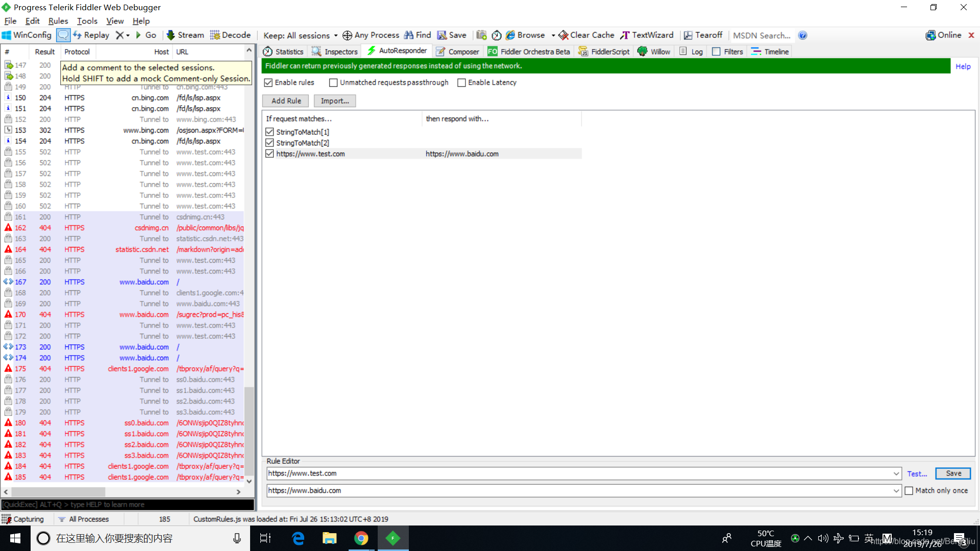The image size is (980, 551).
Task: Replay selected sessions
Action: 91,35
